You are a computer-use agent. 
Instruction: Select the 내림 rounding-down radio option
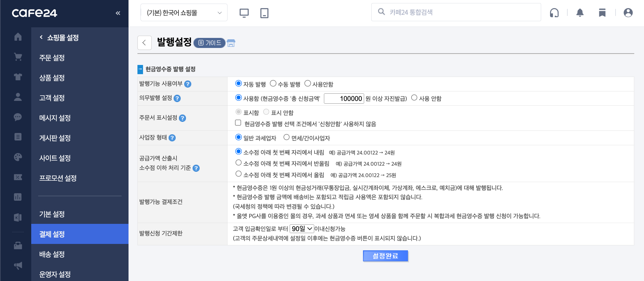(238, 151)
